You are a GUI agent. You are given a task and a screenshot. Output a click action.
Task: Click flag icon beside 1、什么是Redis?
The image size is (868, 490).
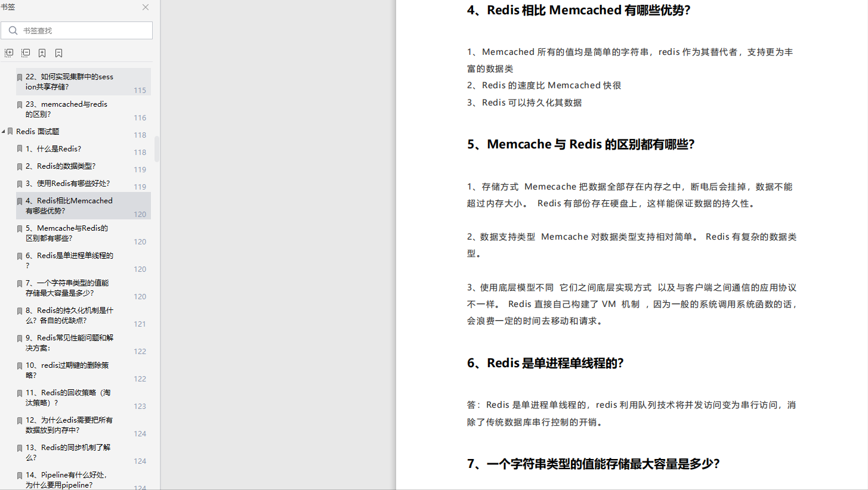tap(20, 149)
